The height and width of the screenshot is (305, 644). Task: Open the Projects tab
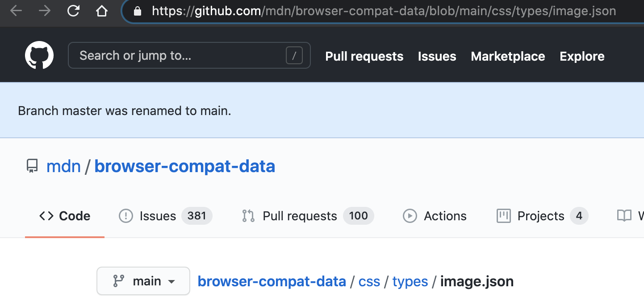pos(542,216)
